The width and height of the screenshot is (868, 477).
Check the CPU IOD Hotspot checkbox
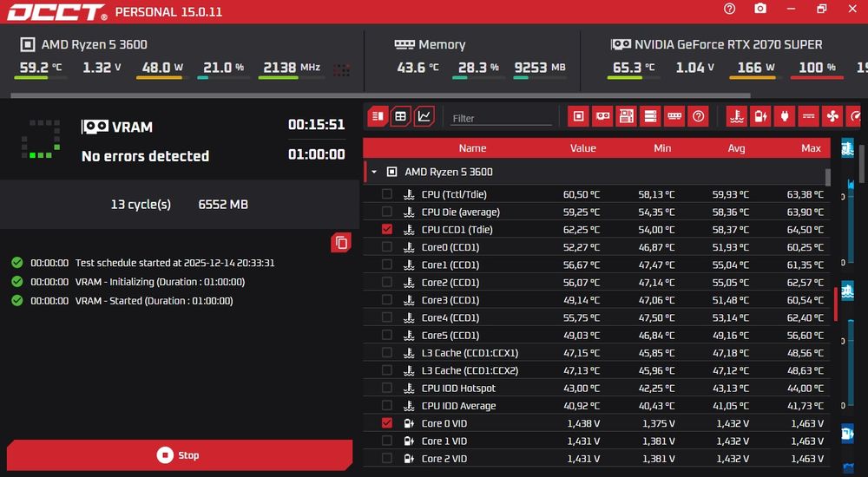tap(387, 388)
